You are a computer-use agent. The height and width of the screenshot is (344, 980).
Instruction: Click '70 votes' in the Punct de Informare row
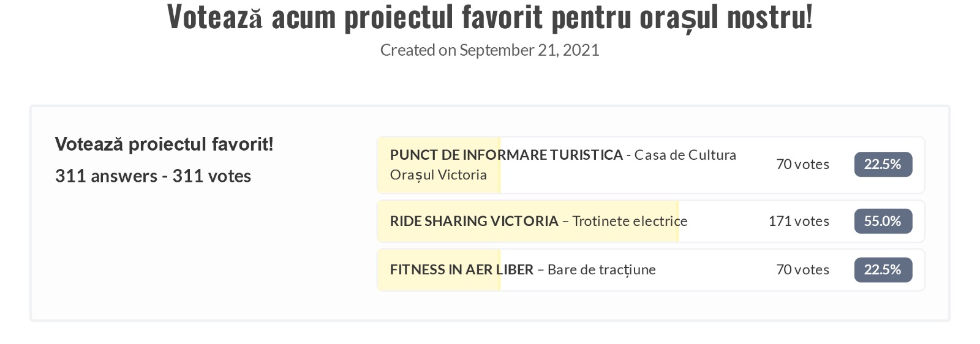[x=802, y=165]
